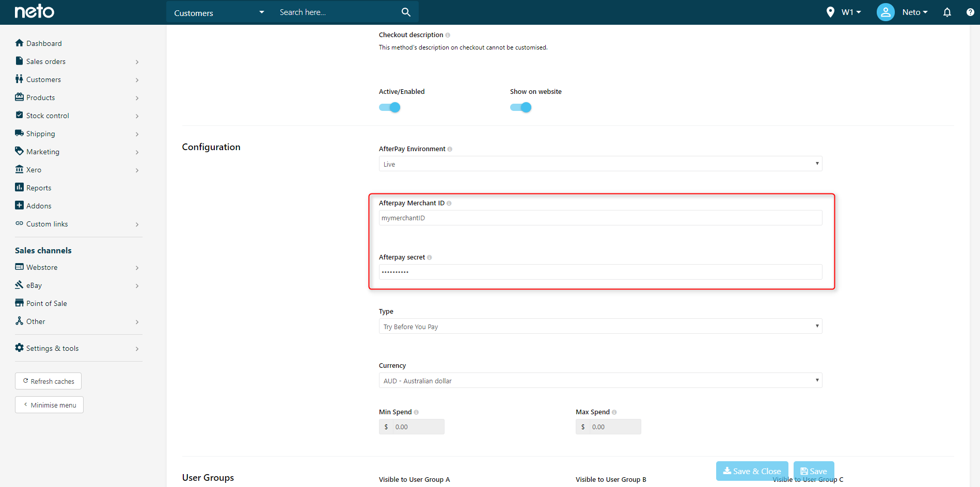Expand the Sales orders chevron
Viewport: 980px width, 487px height.
tap(137, 62)
